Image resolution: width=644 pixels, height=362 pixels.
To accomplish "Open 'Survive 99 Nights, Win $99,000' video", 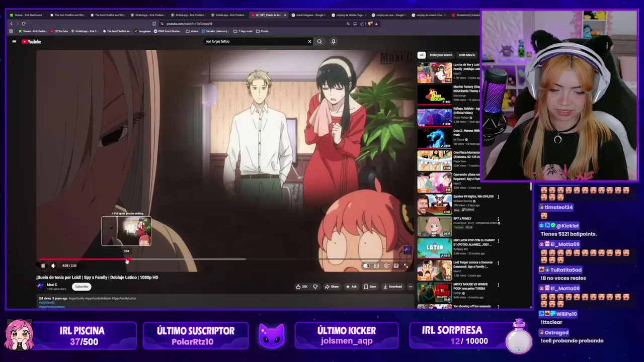I will [x=434, y=205].
